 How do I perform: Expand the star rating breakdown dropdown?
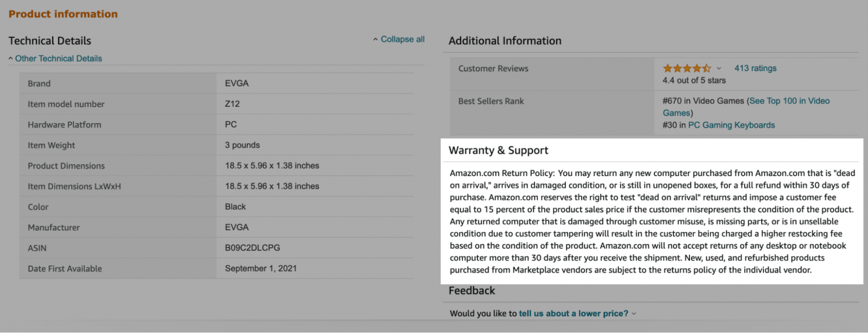718,68
